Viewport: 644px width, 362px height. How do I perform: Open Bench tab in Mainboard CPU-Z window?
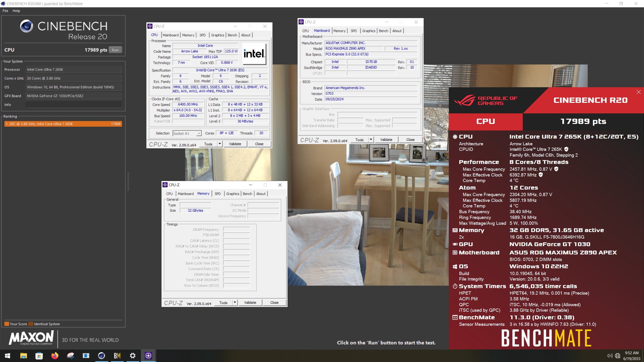383,31
